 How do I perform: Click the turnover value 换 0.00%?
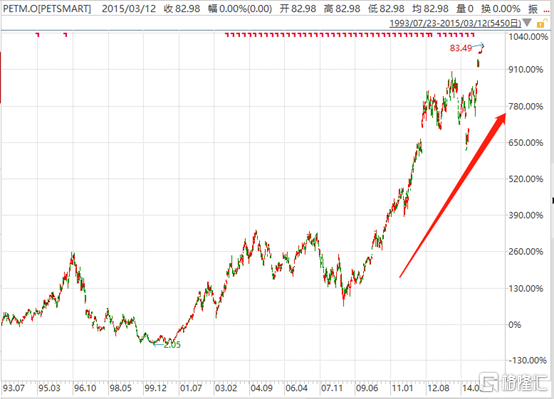coord(501,8)
